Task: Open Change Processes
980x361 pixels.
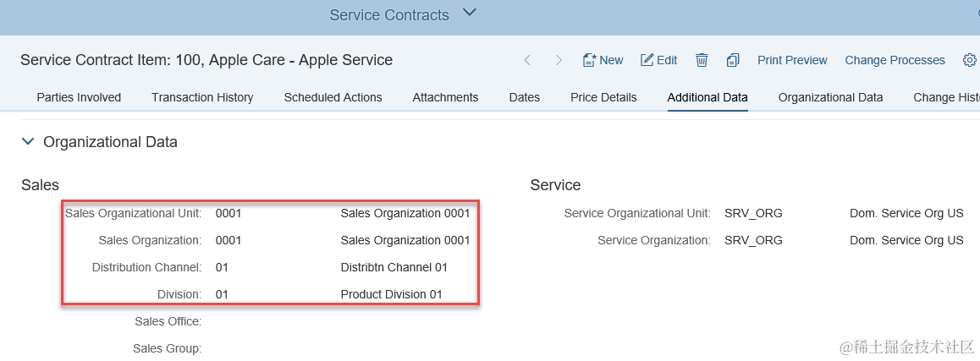Action: pos(895,61)
